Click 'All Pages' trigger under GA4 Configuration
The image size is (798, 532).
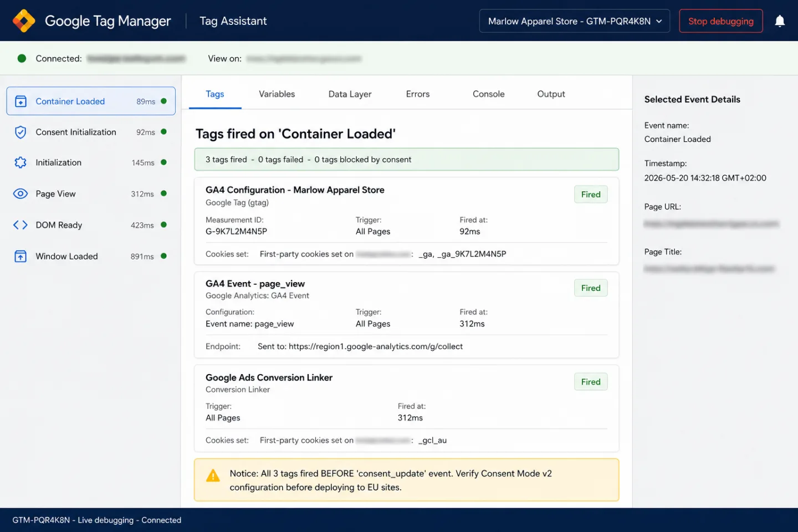coord(373,232)
